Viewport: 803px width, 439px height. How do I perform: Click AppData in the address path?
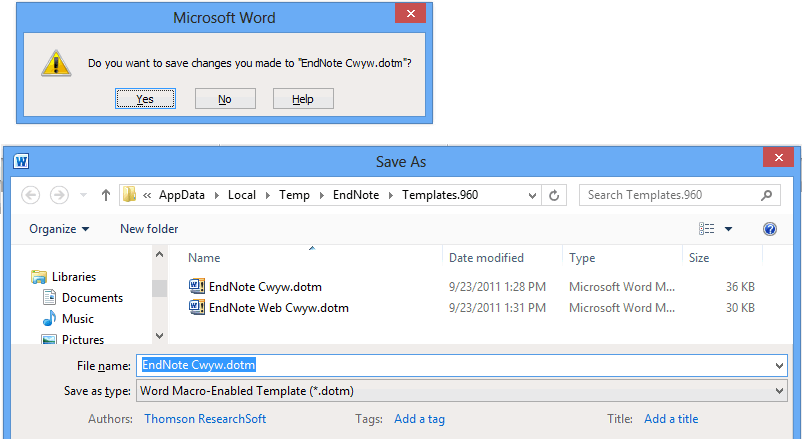182,195
